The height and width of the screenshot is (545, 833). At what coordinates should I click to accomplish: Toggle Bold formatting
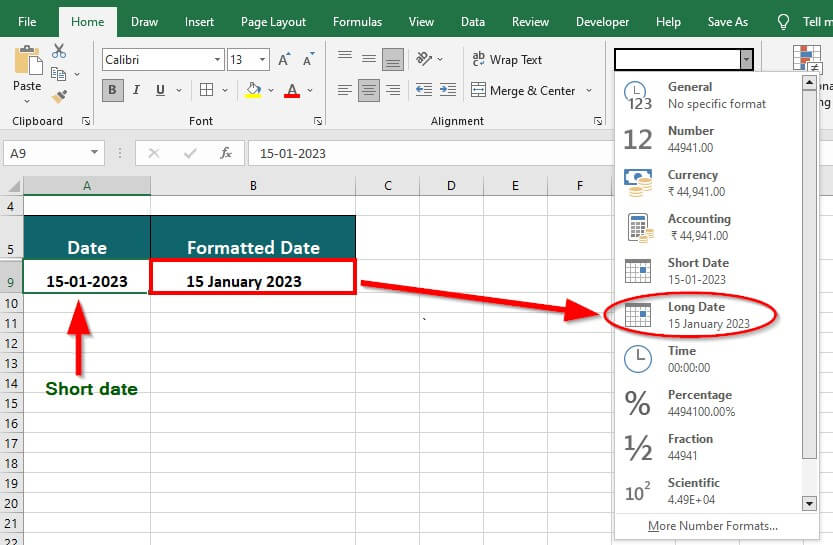pyautogui.click(x=113, y=90)
